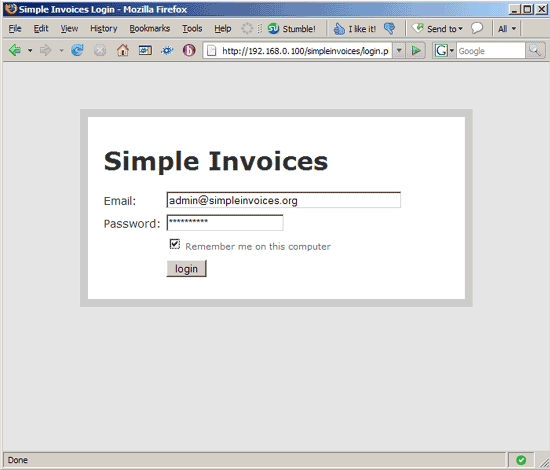Viewport: 550px width, 470px height.
Task: Close the Firefox window
Action: tap(542, 9)
